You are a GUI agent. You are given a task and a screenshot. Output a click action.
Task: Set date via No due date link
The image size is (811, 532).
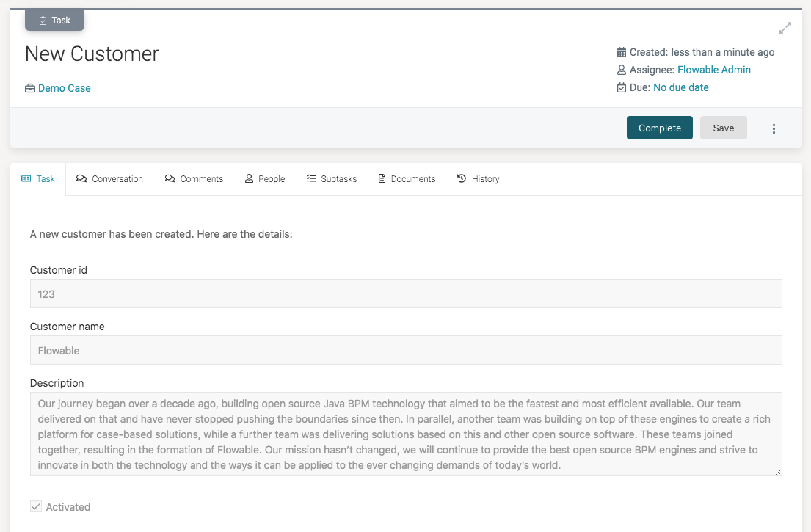tap(680, 87)
